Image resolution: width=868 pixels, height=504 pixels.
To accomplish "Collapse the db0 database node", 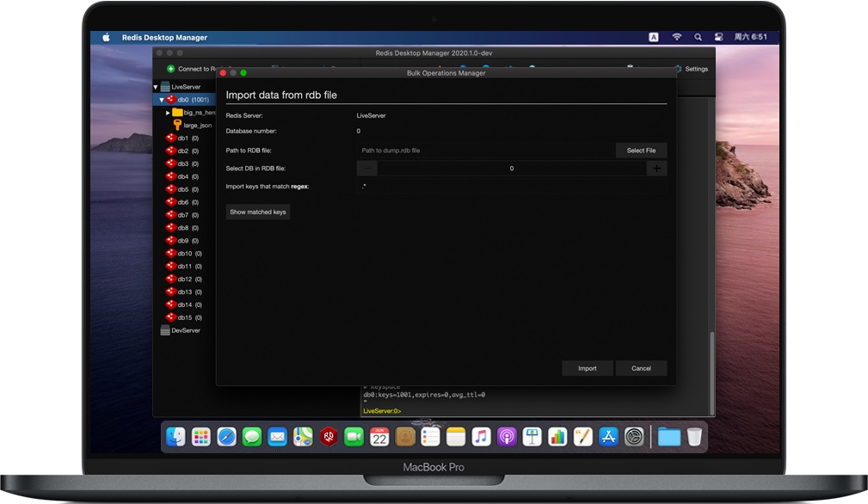I will 162,99.
